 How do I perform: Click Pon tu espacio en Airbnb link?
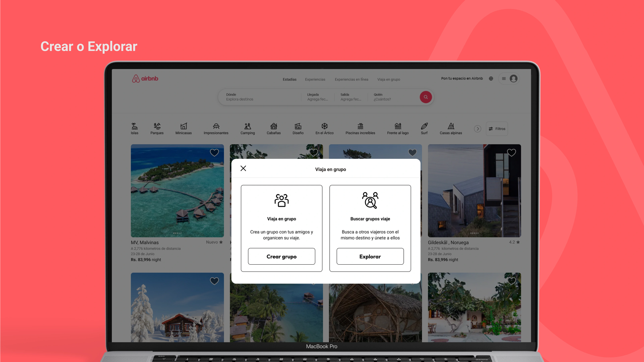click(462, 78)
